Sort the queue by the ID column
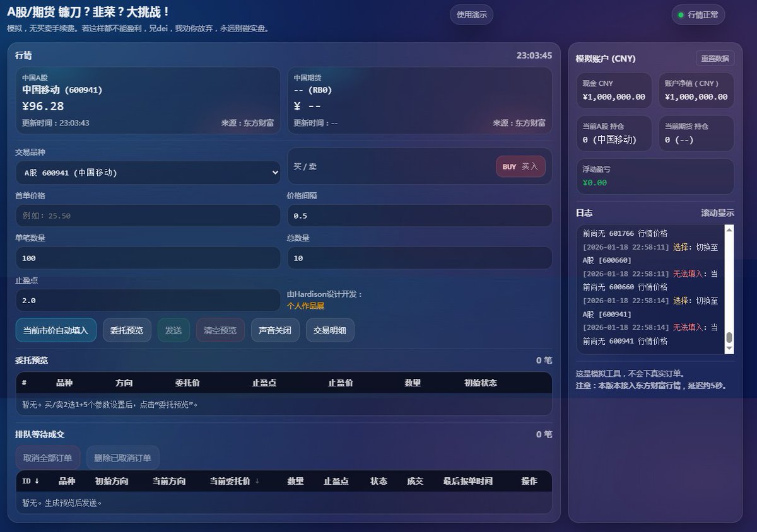 [x=29, y=481]
